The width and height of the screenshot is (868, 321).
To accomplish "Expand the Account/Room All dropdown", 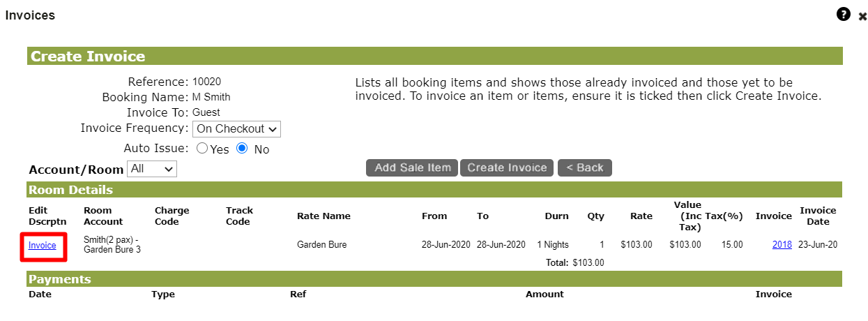I will [x=152, y=169].
